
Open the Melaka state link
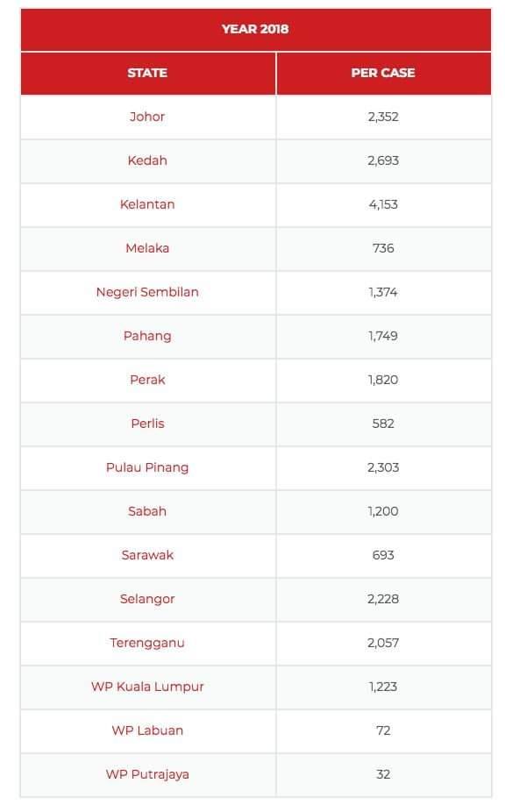click(147, 248)
